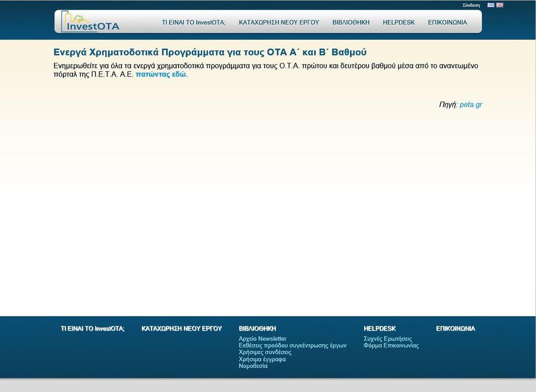Open HELPDESK in top menu

pyautogui.click(x=399, y=23)
